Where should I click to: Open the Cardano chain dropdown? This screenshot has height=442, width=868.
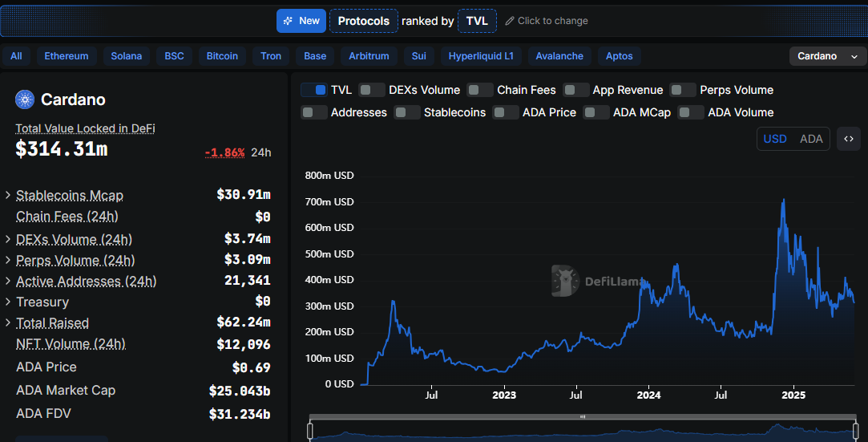pyautogui.click(x=828, y=56)
